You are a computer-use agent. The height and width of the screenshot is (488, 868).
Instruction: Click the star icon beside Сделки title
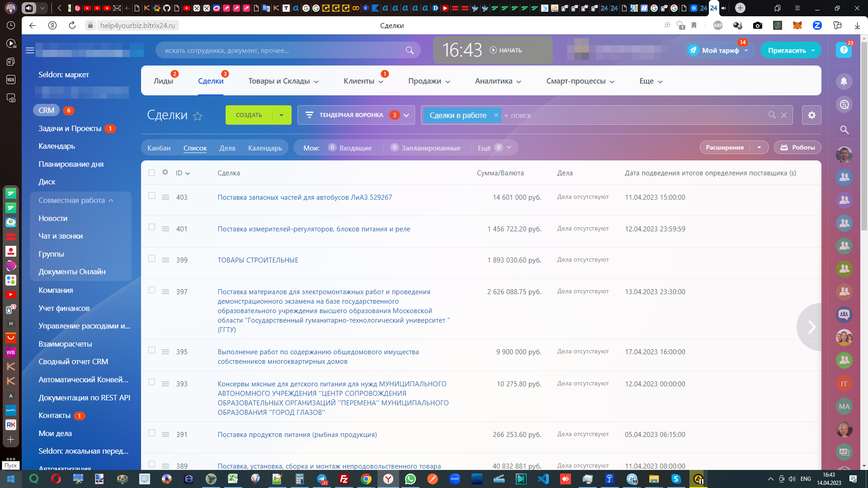[198, 116]
